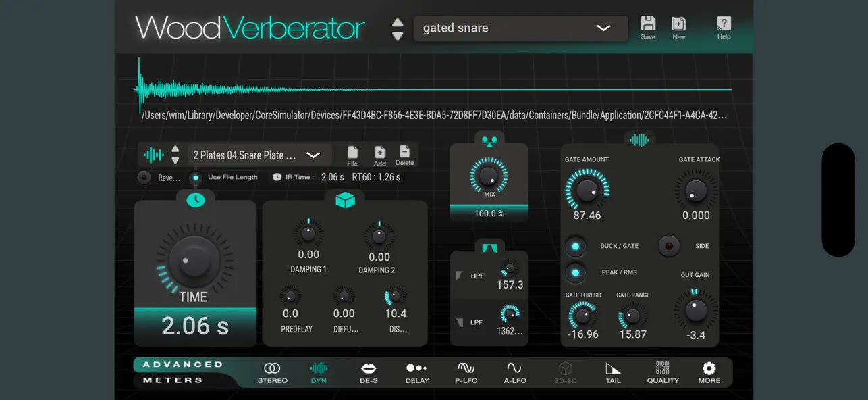Toggle the PEAK / RMS switch
Image resolution: width=868 pixels, height=400 pixels.
pyautogui.click(x=576, y=273)
